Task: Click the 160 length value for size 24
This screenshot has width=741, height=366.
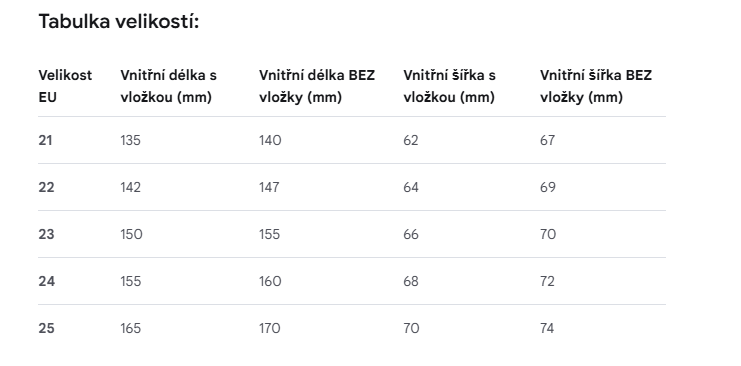Action: coord(270,281)
